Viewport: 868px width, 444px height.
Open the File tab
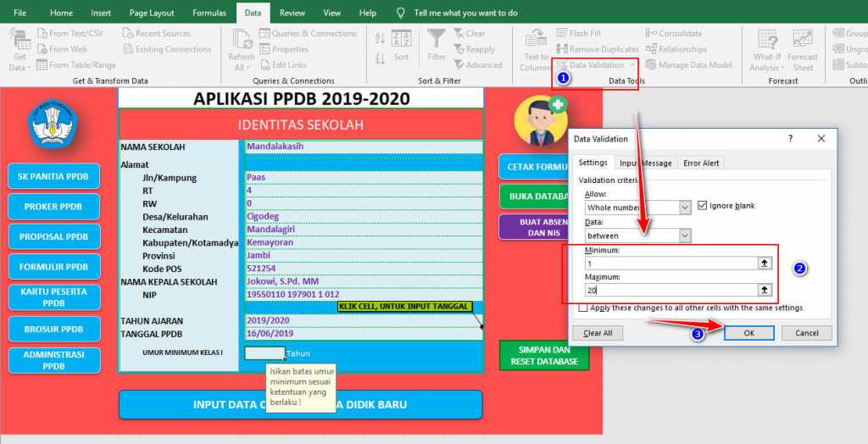pos(20,13)
